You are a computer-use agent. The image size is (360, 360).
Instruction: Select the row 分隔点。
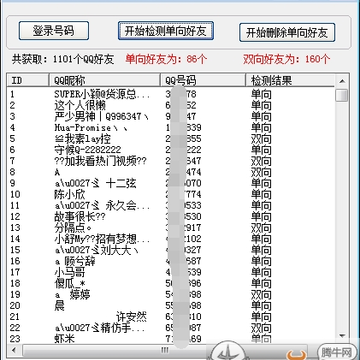171,228
